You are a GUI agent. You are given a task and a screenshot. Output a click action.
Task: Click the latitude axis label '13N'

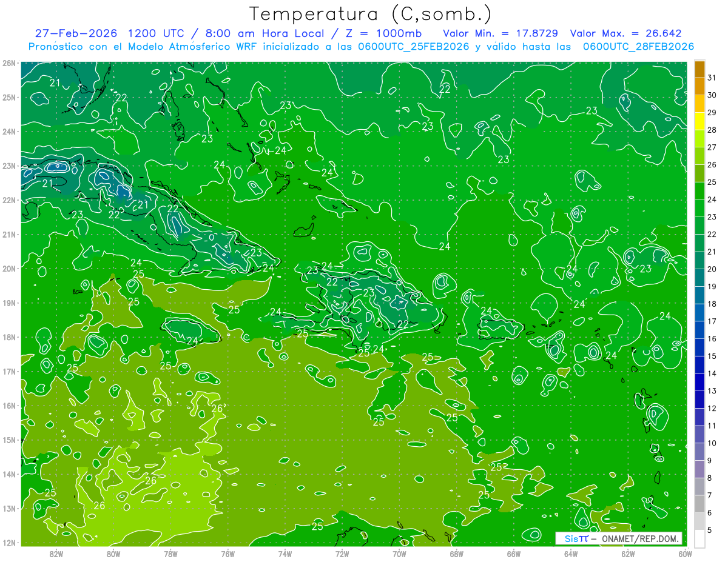(x=8, y=508)
